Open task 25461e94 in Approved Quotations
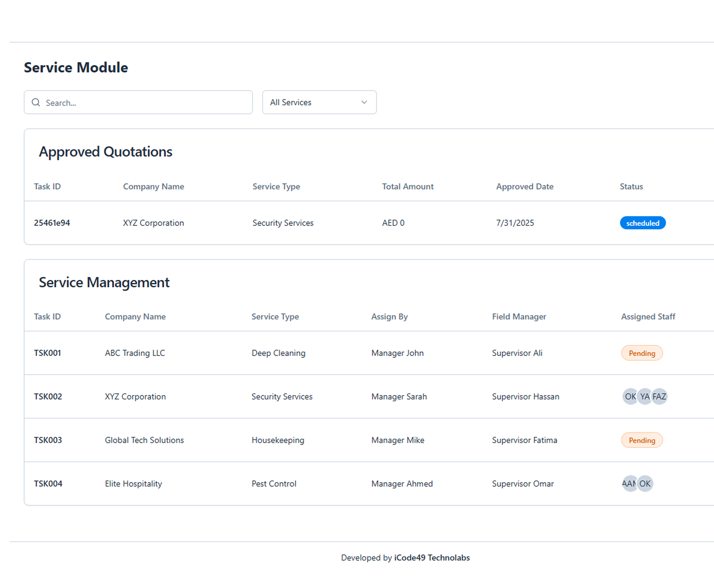The width and height of the screenshot is (714, 588). pos(52,223)
